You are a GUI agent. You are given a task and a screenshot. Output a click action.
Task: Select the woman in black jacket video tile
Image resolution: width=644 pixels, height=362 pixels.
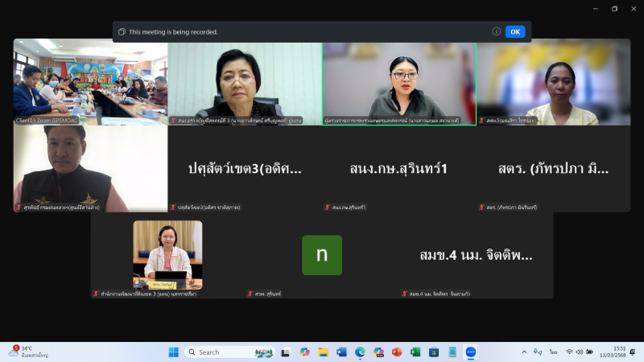point(245,82)
